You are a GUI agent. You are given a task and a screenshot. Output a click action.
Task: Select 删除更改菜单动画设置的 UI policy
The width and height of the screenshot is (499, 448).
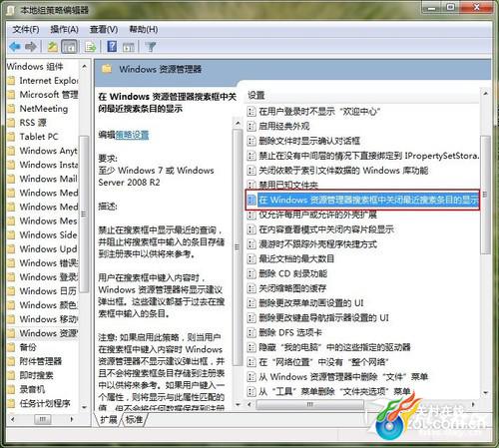coord(311,303)
